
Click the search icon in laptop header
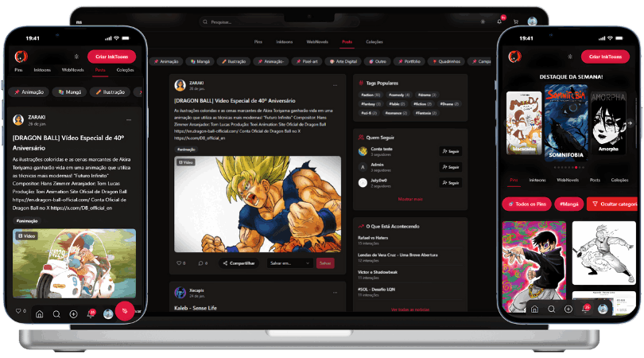[x=205, y=21]
